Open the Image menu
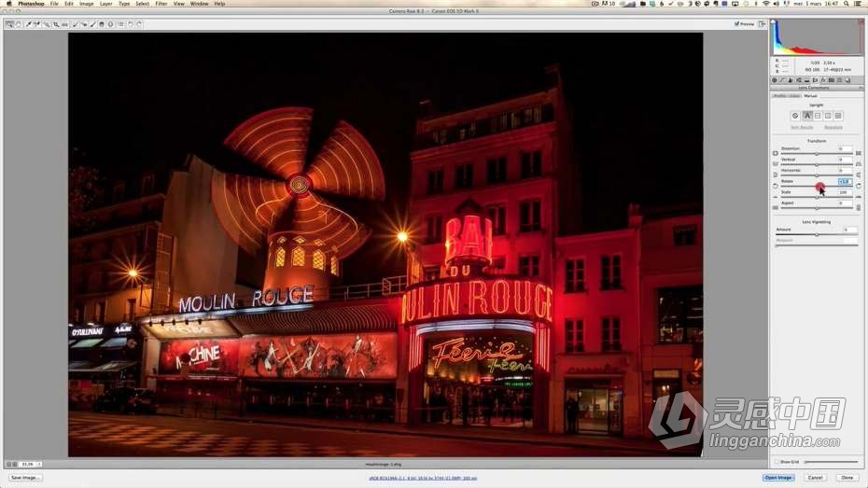Image resolution: width=868 pixels, height=488 pixels. [87, 4]
